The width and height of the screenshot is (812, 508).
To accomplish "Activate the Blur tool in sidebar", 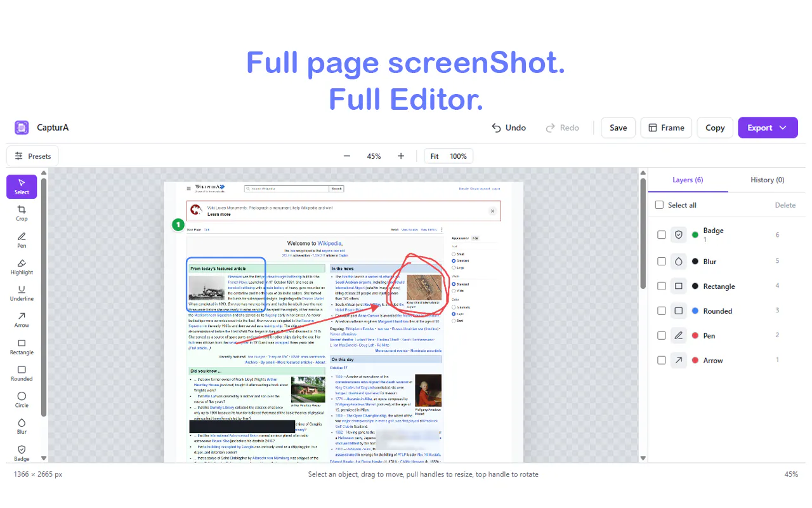I will 22,427.
